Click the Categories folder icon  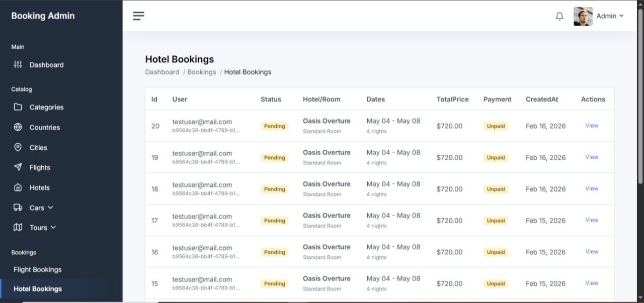[x=18, y=107]
